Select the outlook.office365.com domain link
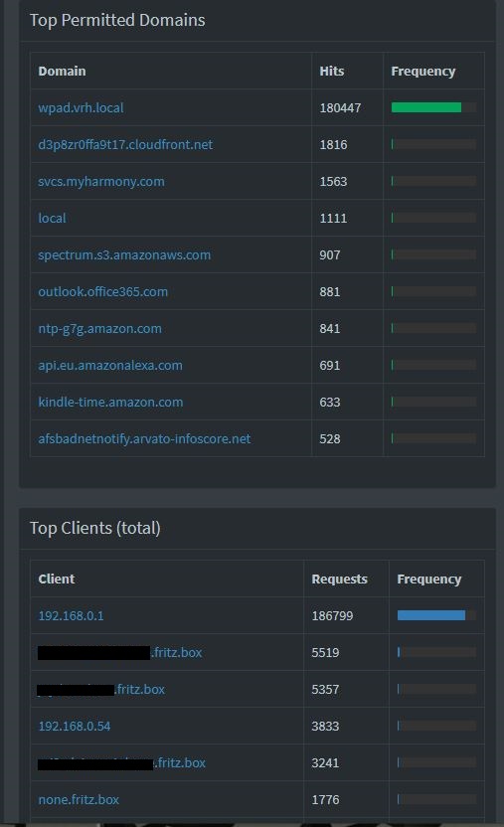The width and height of the screenshot is (504, 827). [102, 291]
